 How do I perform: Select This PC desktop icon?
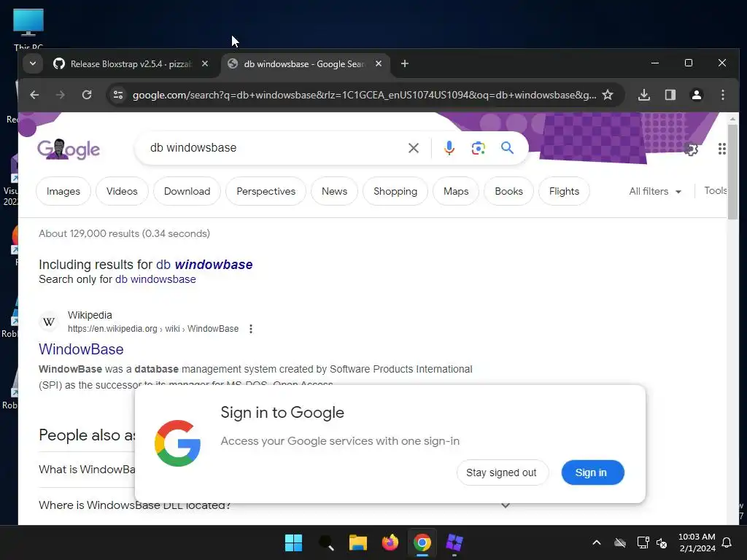pyautogui.click(x=28, y=28)
